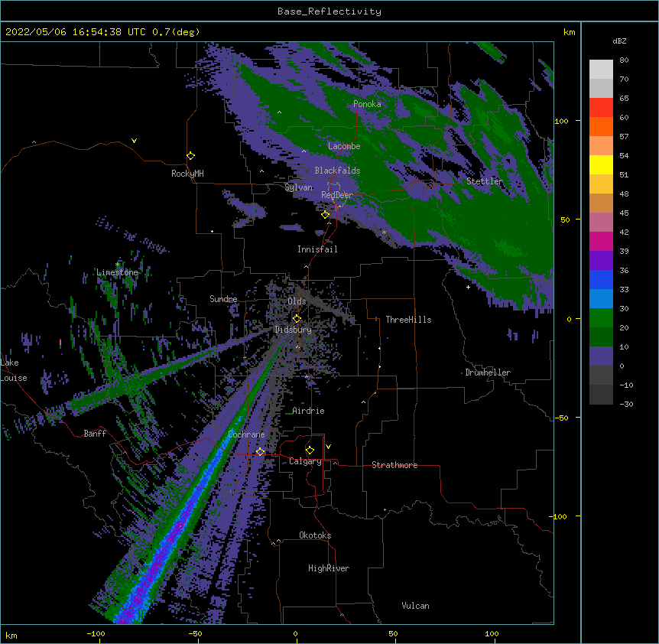The width and height of the screenshot is (659, 644).
Task: Click the Didsbury town label
Action: click(294, 330)
